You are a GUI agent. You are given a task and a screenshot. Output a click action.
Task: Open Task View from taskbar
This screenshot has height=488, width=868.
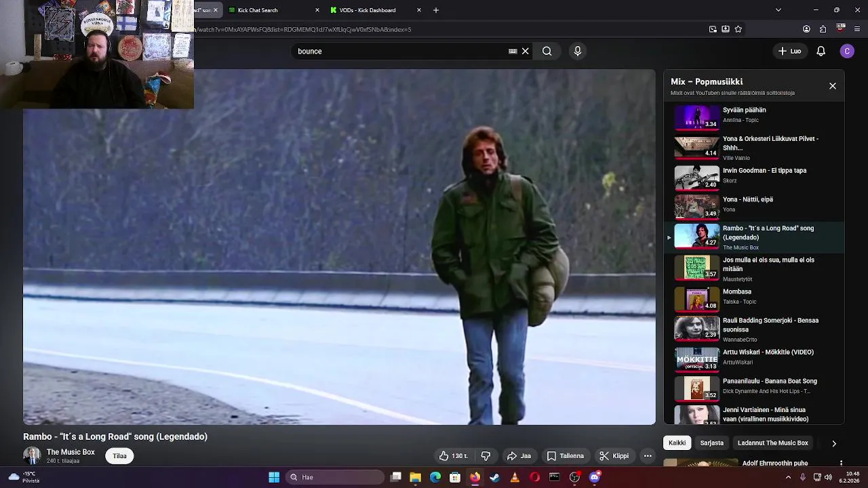[x=396, y=477]
